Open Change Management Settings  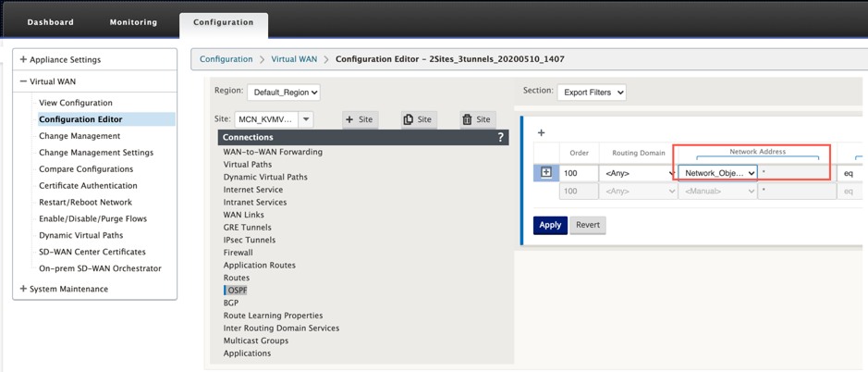96,153
